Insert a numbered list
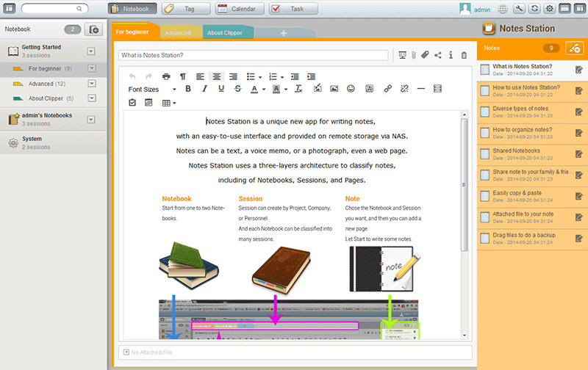Image resolution: width=588 pixels, height=370 pixels. (273, 76)
